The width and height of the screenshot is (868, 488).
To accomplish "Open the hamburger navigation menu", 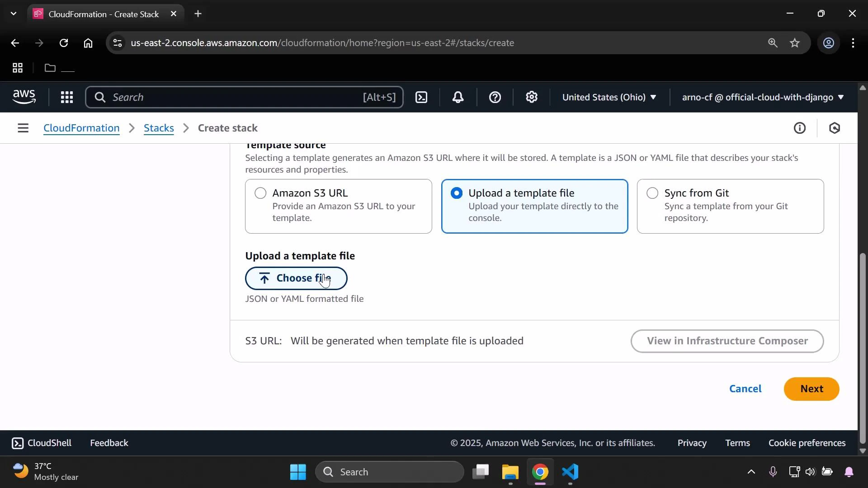I will click(x=23, y=128).
